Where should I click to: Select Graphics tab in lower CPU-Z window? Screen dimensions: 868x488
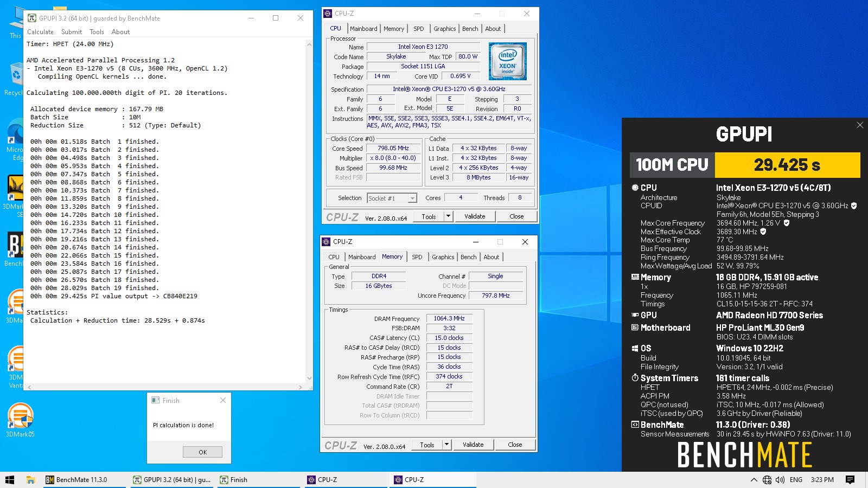(x=443, y=257)
